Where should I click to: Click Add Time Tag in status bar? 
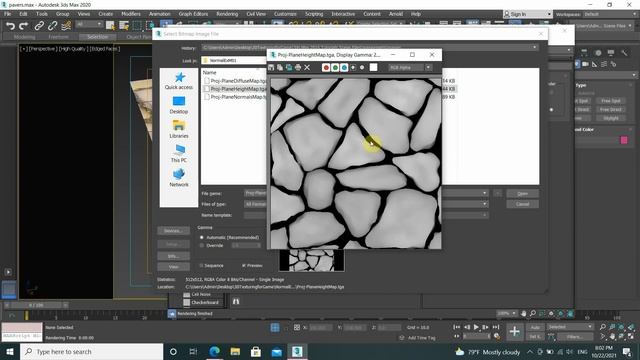pyautogui.click(x=422, y=338)
